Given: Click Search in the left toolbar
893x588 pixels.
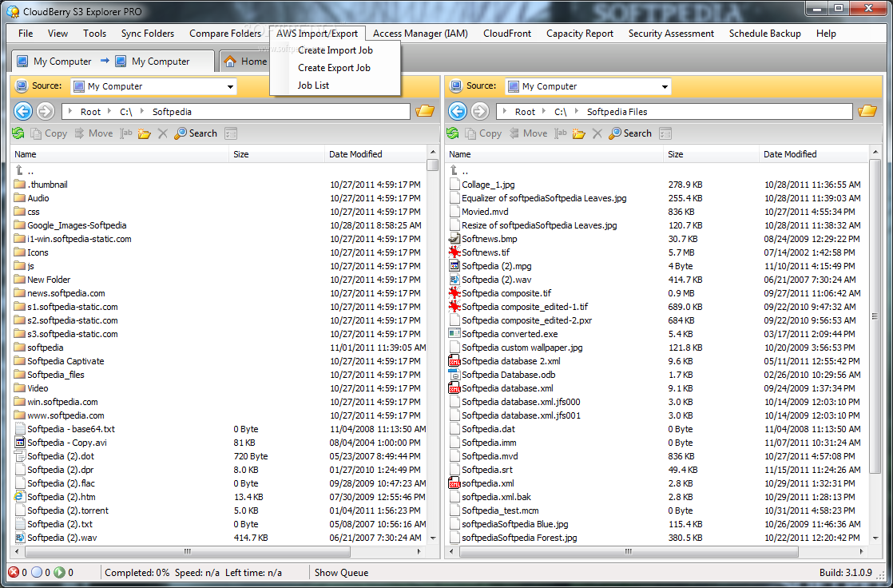Looking at the screenshot, I should [x=196, y=133].
